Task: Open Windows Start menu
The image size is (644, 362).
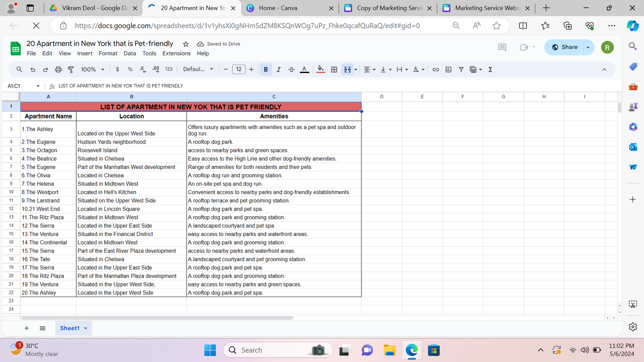Action: click(210, 350)
